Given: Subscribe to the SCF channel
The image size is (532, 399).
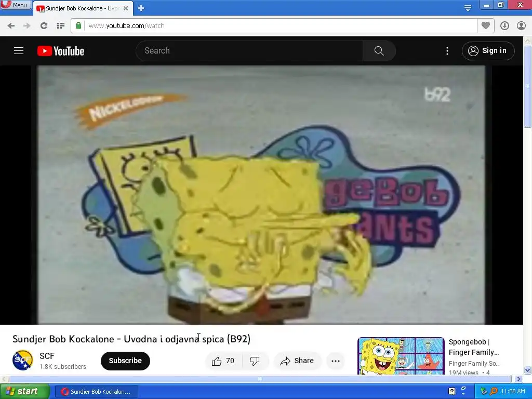Looking at the screenshot, I should tap(125, 361).
